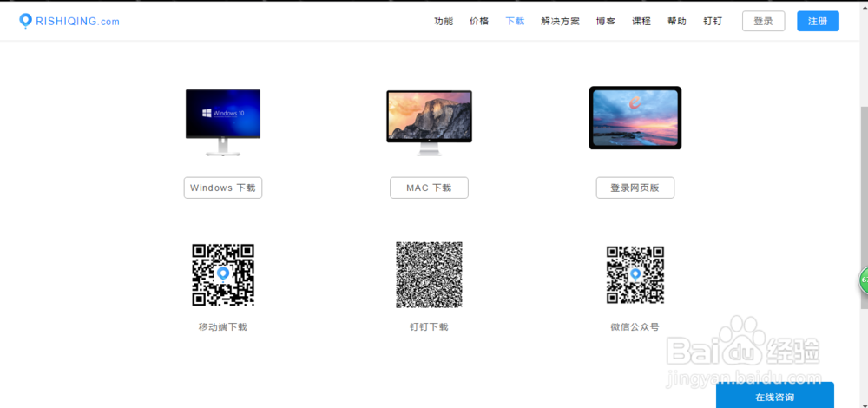Image resolution: width=868 pixels, height=408 pixels.
Task: Click the 登录 button
Action: pos(763,21)
